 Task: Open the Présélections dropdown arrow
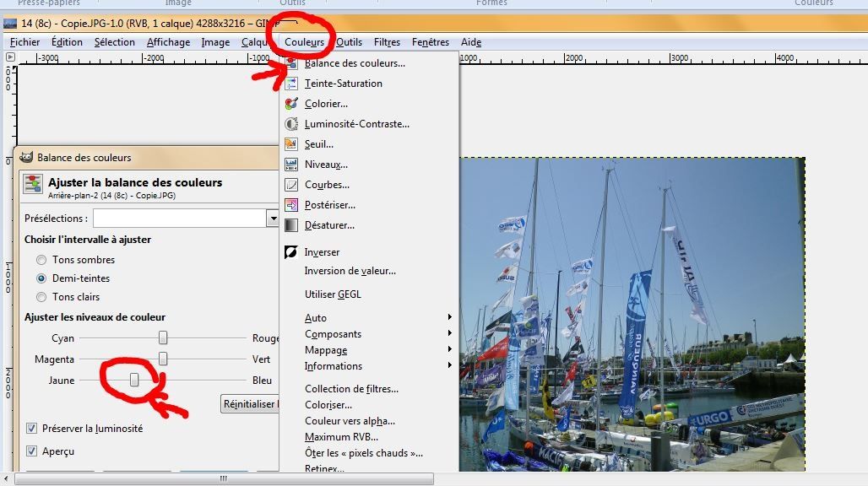[273, 219]
